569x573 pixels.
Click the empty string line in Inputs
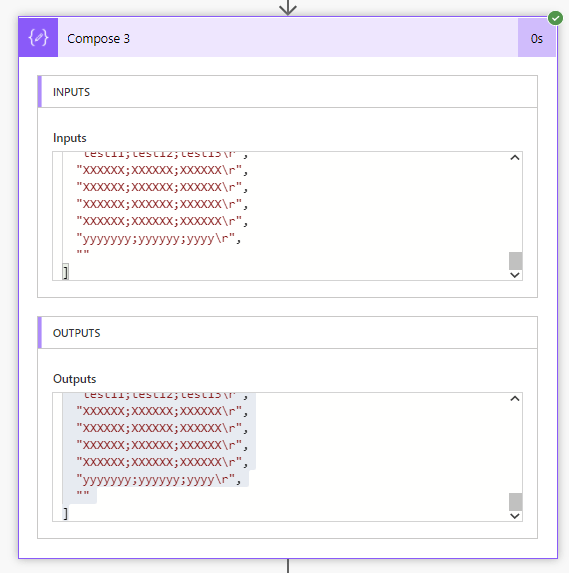pos(83,253)
